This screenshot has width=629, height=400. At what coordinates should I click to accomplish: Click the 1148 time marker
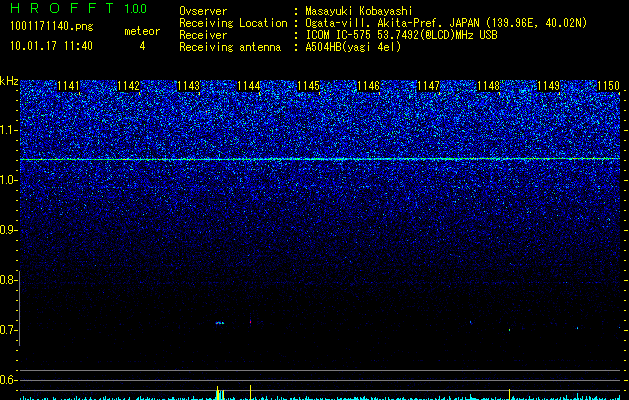coord(489,86)
